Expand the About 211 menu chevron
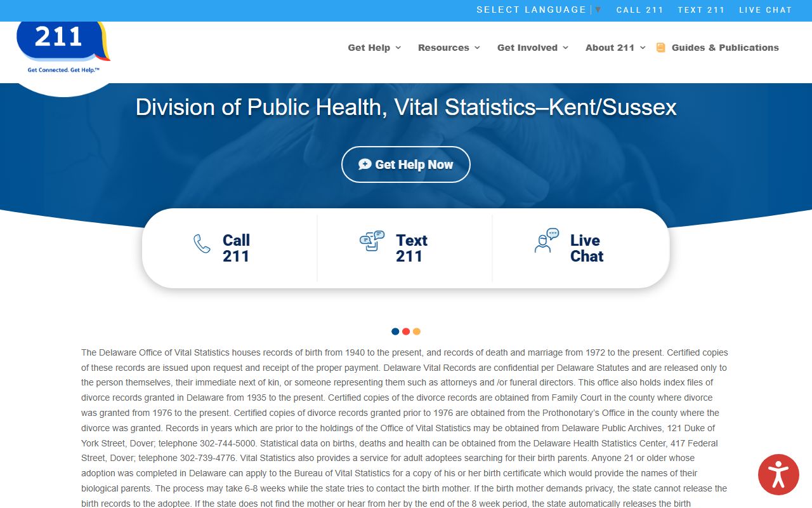Image resolution: width=812 pixels, height=508 pixels. point(643,48)
